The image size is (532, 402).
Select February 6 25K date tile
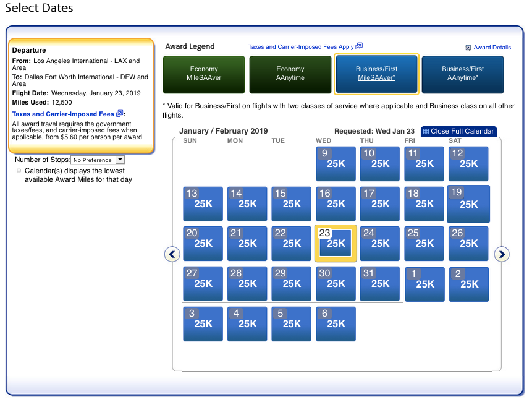[336, 323]
